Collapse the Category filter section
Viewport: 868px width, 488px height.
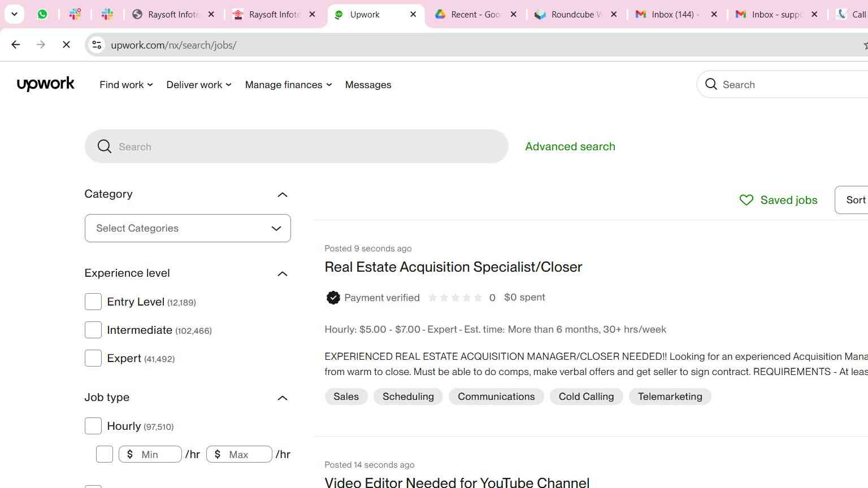tap(283, 194)
